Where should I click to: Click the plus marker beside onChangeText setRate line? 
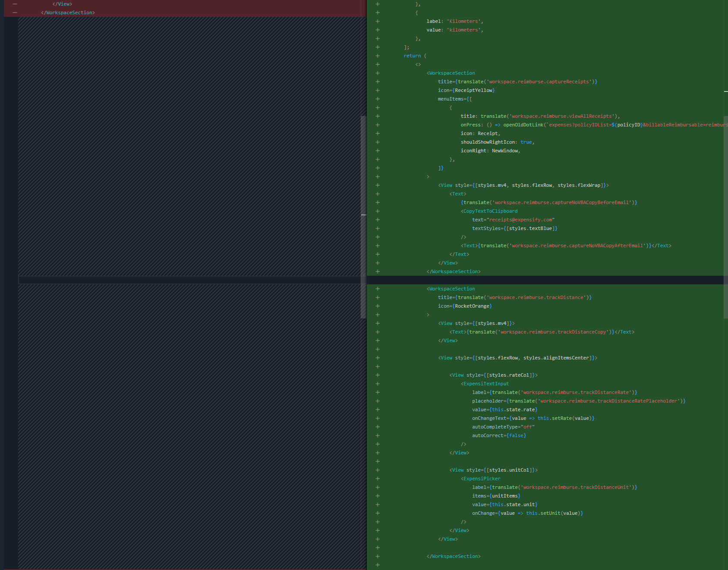coord(378,418)
